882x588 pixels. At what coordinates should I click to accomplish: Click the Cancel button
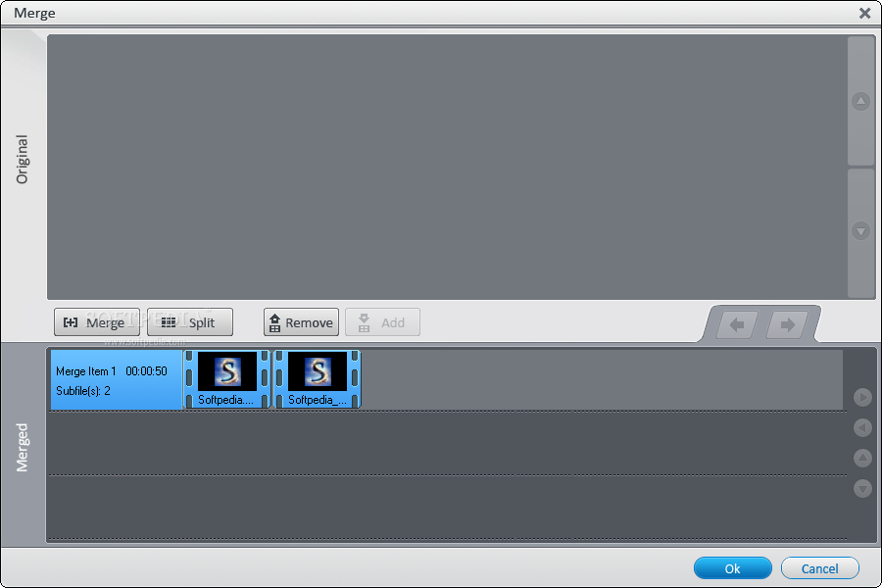819,568
